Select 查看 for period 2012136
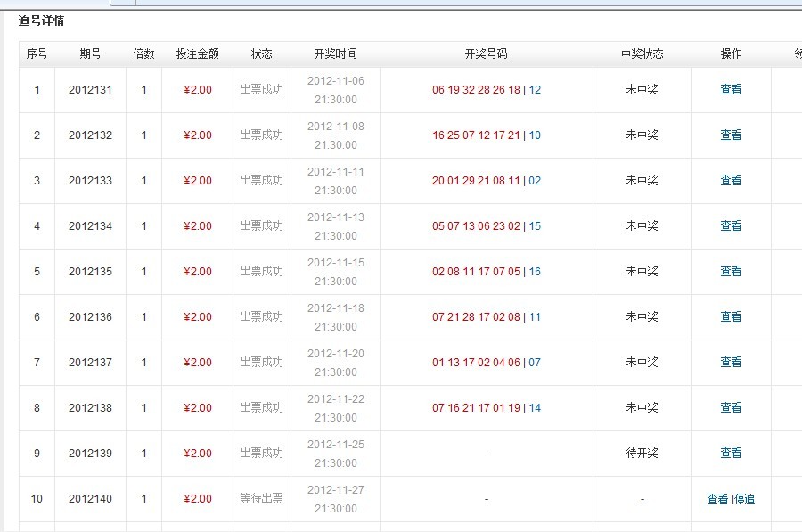The width and height of the screenshot is (802, 532). 731,317
